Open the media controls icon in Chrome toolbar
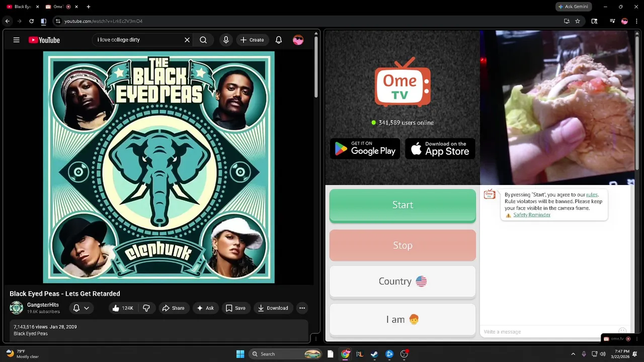This screenshot has height=362, width=644. point(612,21)
